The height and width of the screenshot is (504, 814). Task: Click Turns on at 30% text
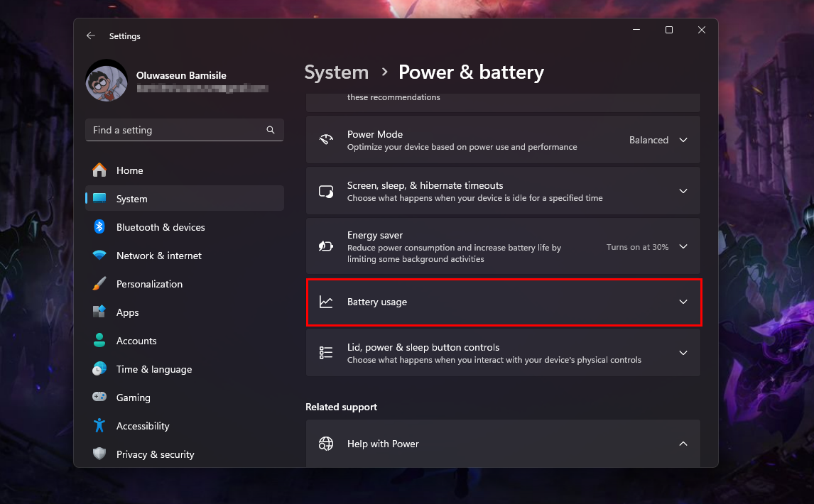point(638,247)
